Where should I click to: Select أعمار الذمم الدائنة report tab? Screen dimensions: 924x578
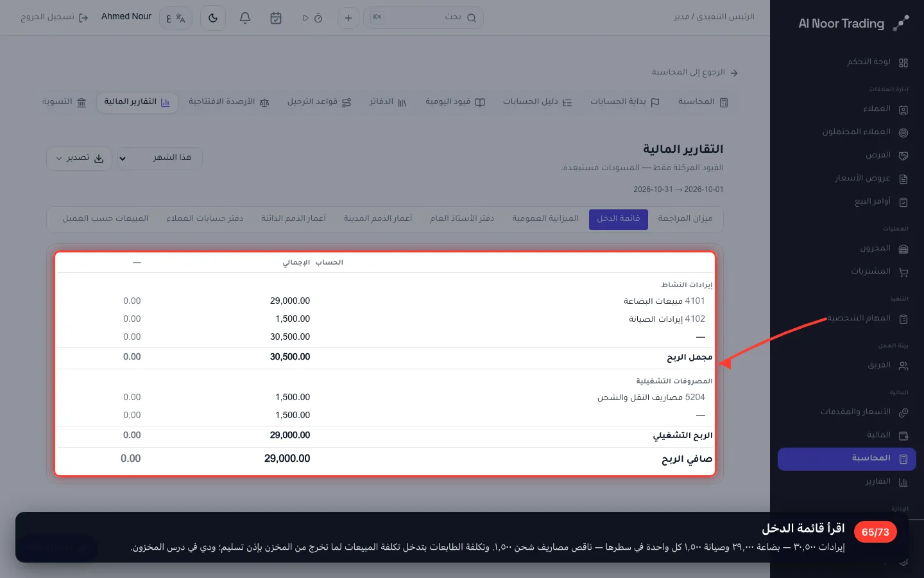tap(293, 219)
